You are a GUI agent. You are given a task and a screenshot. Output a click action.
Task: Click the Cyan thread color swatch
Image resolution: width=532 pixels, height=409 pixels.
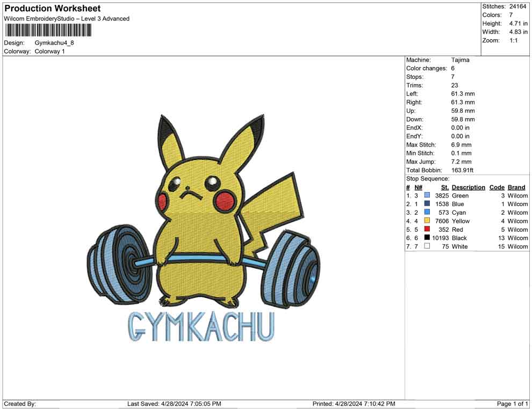(x=427, y=212)
